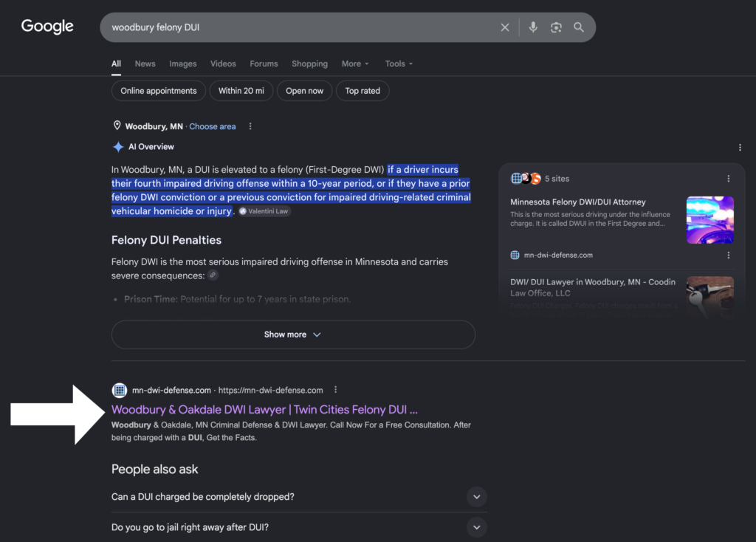This screenshot has width=756, height=542.
Task: Switch to the News tab
Action: pos(145,64)
